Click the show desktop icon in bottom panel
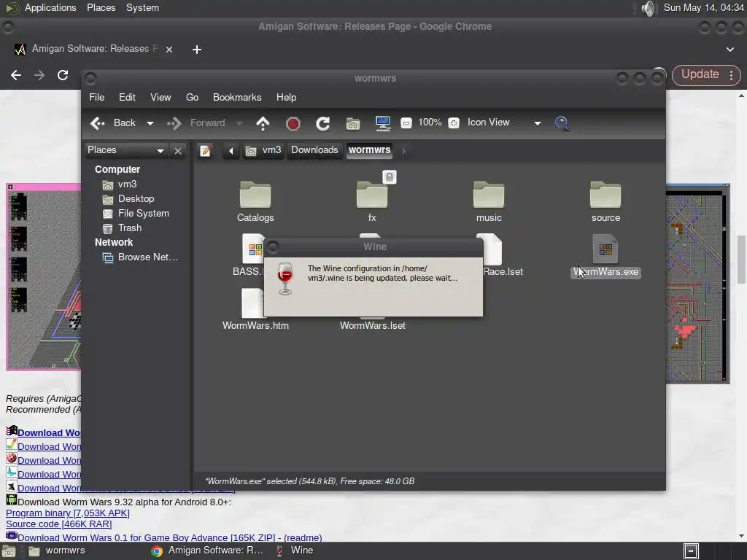Image resolution: width=747 pixels, height=560 pixels. tap(8, 551)
